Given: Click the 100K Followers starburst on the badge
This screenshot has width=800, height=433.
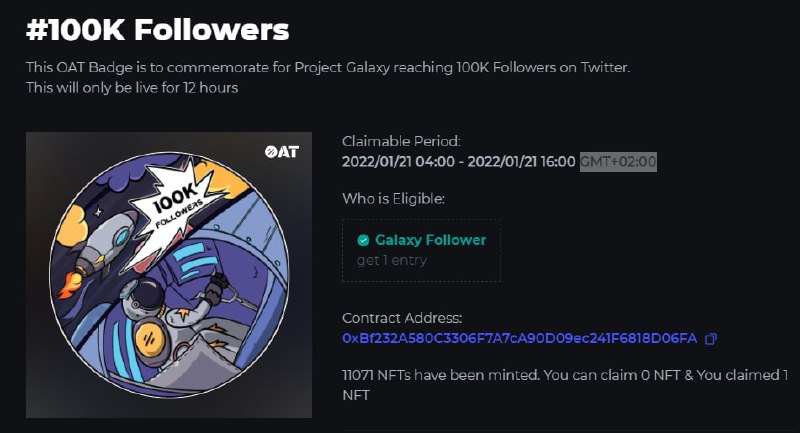Looking at the screenshot, I should [176, 204].
